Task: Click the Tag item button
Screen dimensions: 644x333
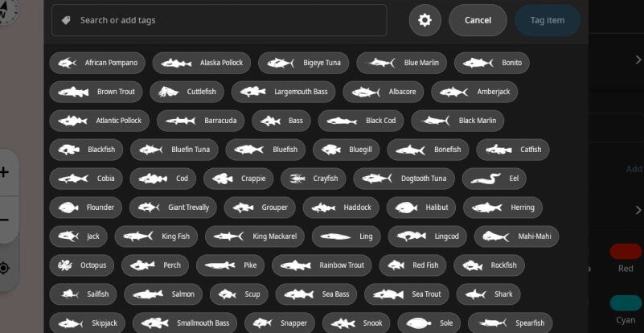Action: [x=547, y=20]
